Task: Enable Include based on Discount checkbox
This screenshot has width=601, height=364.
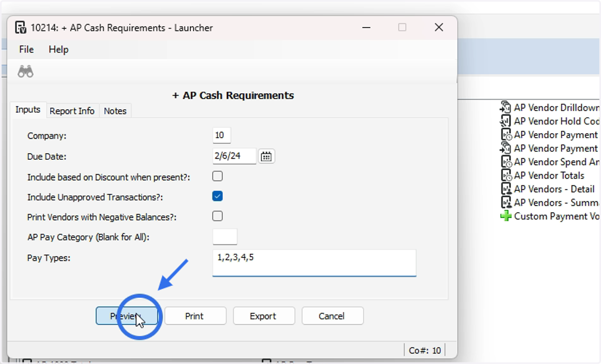Action: click(217, 176)
